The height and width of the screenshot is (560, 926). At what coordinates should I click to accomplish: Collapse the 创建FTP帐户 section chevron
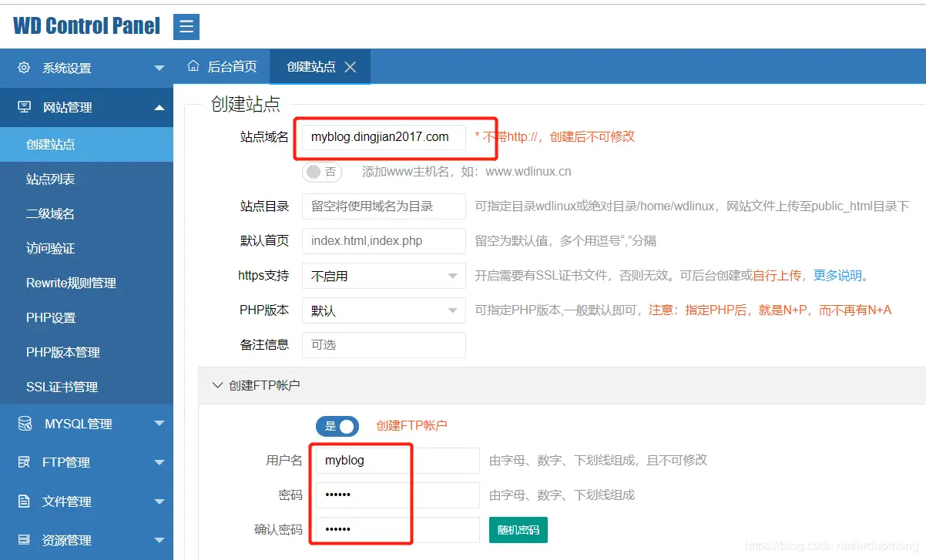click(x=216, y=385)
